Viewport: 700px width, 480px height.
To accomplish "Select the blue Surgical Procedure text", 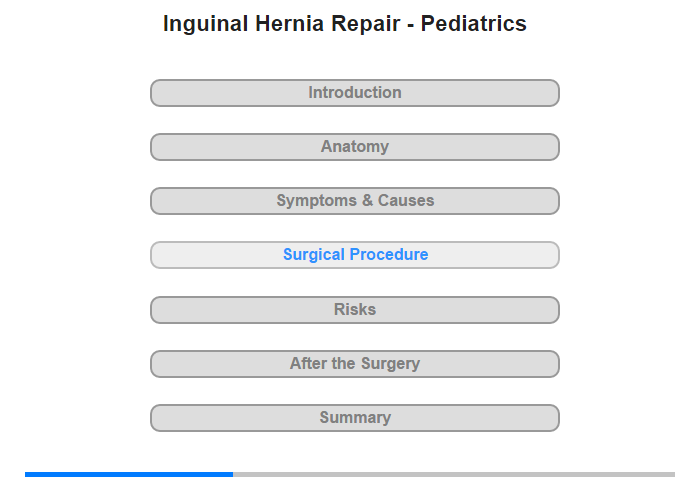I will pos(355,255).
